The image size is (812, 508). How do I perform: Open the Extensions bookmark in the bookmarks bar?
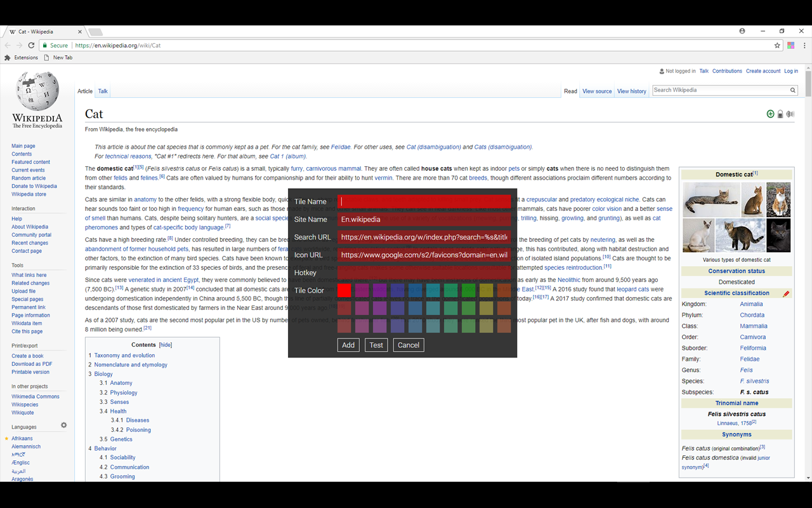(x=21, y=58)
